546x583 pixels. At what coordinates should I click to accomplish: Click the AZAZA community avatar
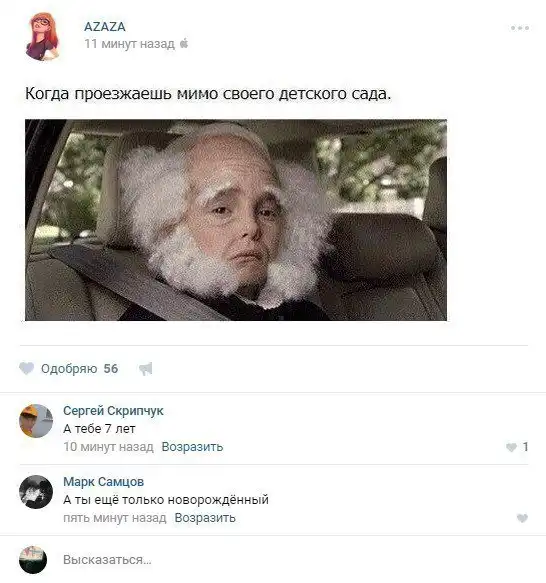(42, 36)
